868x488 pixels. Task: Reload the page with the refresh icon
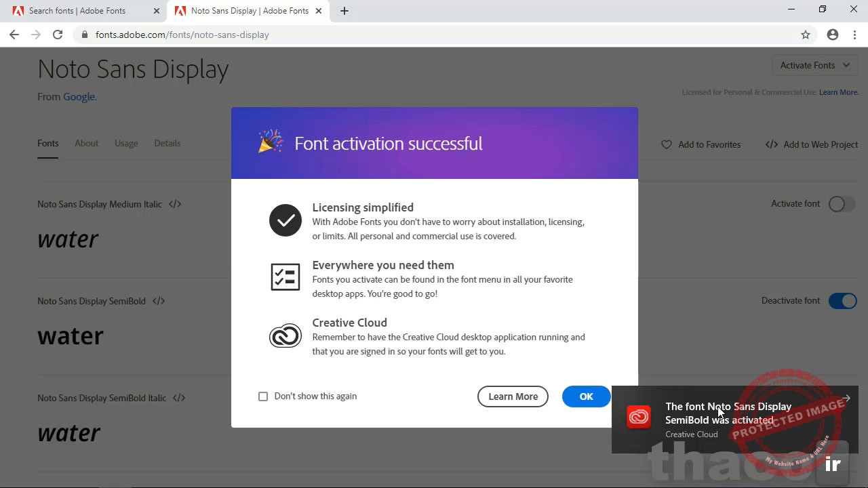[x=58, y=35]
